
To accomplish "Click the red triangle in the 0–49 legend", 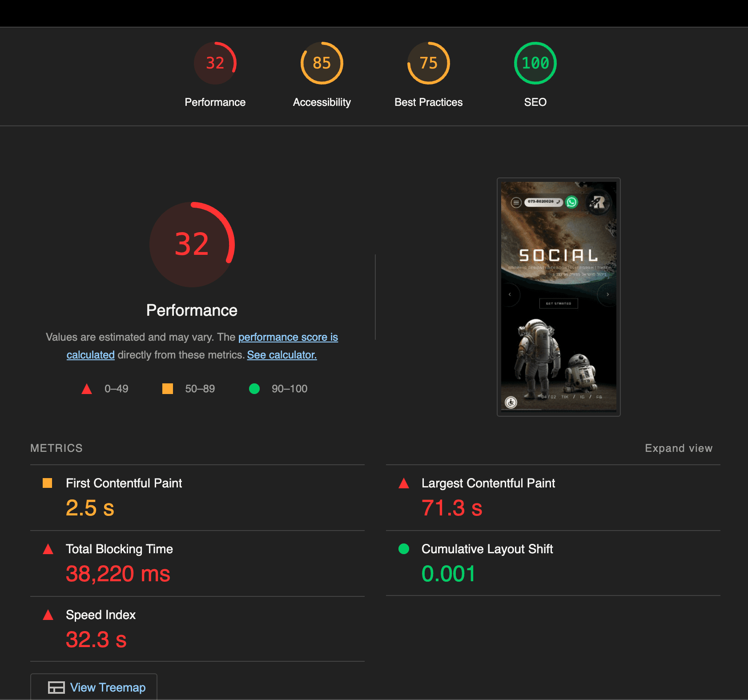I will (87, 389).
